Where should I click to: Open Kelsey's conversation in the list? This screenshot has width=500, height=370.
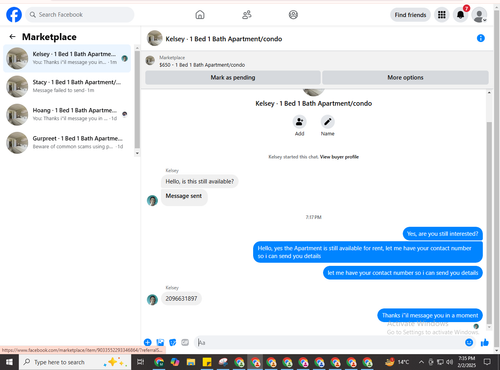67,58
